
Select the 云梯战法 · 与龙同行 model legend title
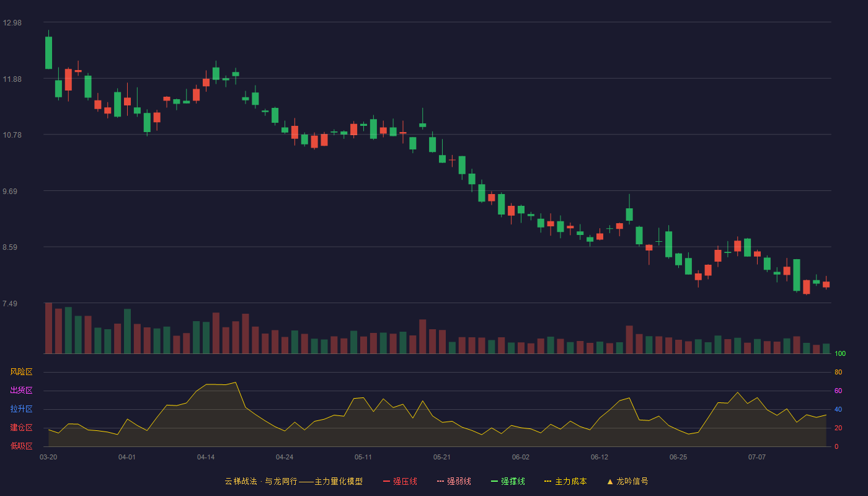[x=294, y=482]
